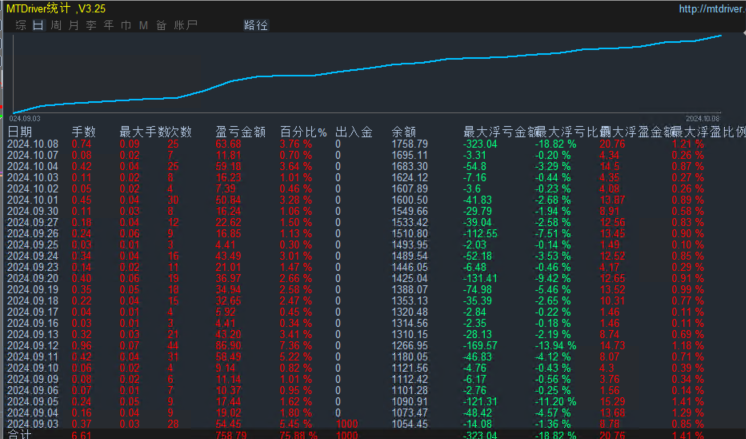This screenshot has width=746, height=439.
Task: Open the 周 weekly statistics tab
Action: (56, 25)
